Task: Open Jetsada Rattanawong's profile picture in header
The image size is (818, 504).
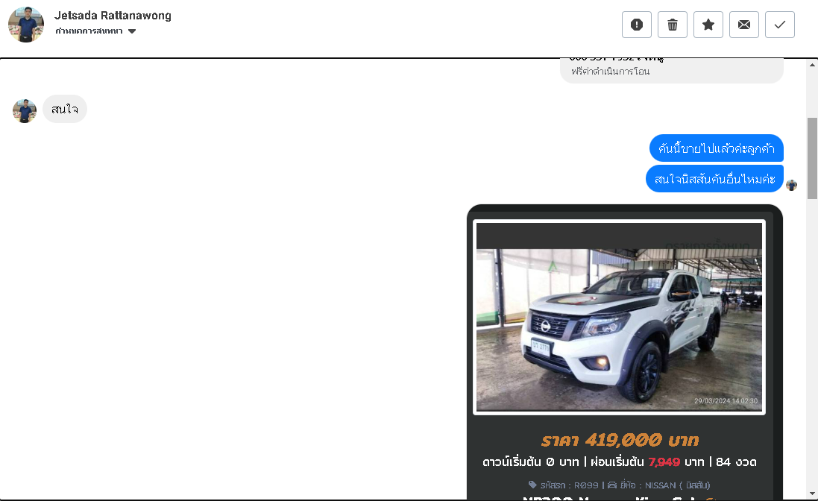Action: pos(26,25)
